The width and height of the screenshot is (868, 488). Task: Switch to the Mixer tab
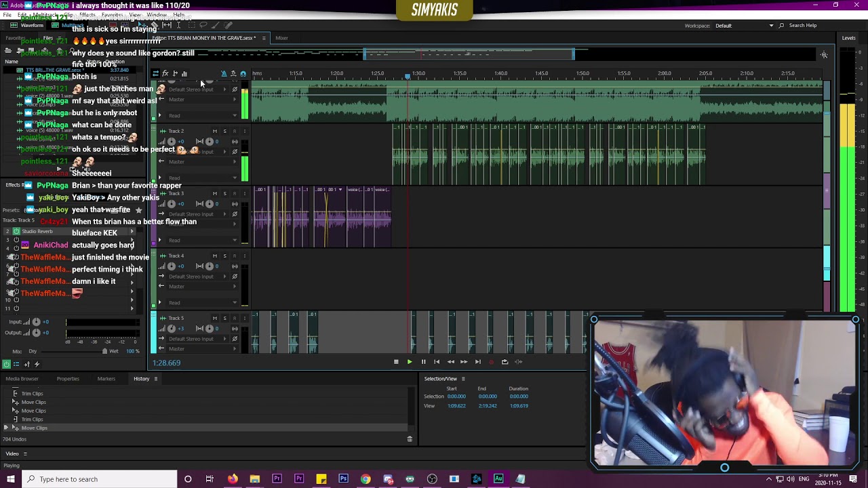[x=281, y=38]
